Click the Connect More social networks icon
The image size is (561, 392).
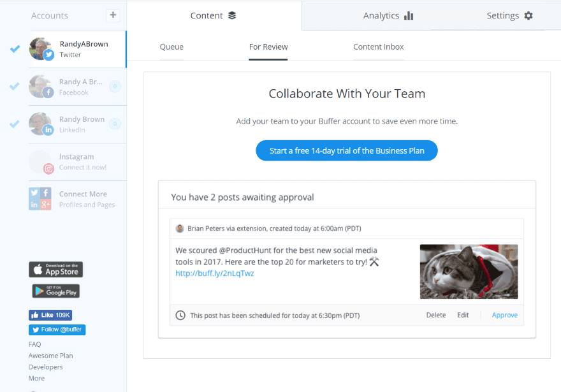coord(40,199)
